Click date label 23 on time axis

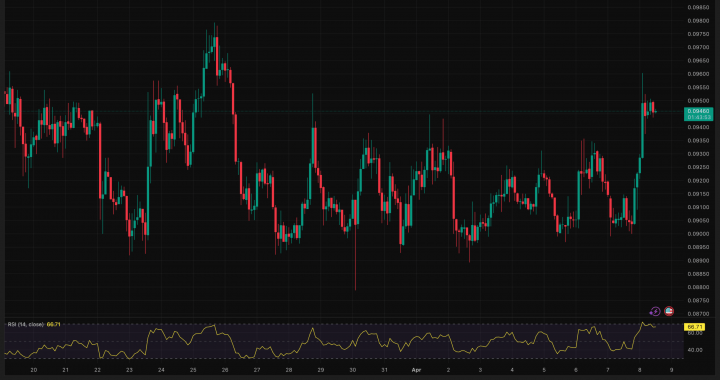coord(129,370)
